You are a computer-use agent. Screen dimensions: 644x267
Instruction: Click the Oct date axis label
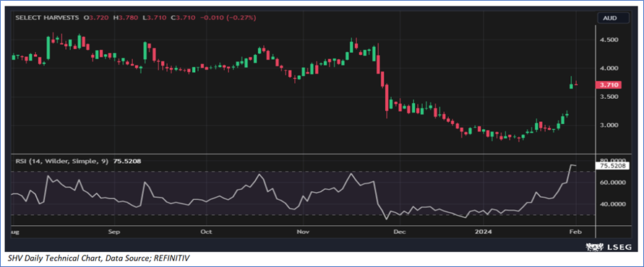(x=206, y=232)
